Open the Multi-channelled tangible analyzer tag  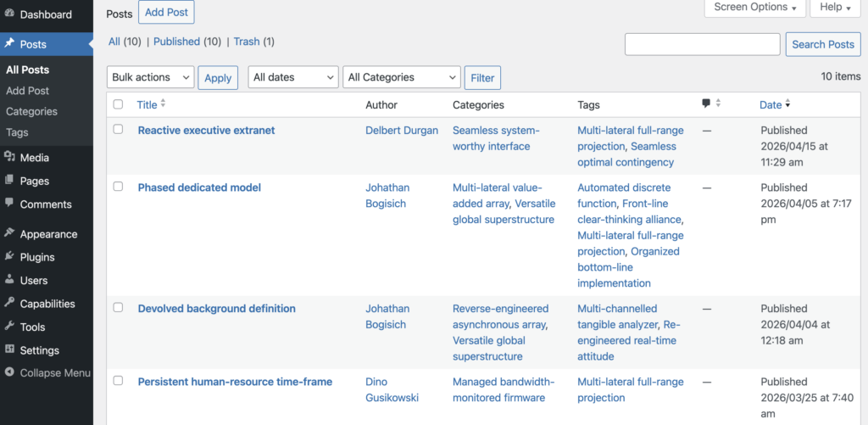click(618, 316)
